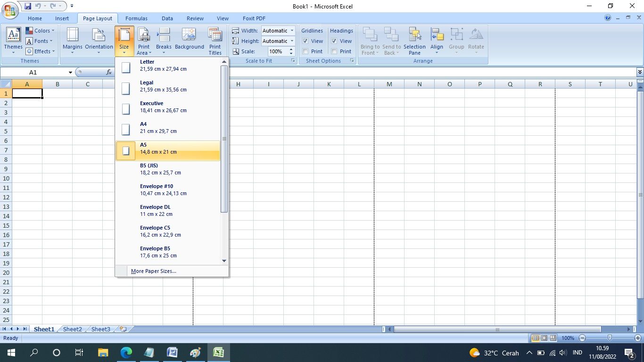644x362 pixels.
Task: Open the Name Box dropdown arrow
Action: coord(70,72)
